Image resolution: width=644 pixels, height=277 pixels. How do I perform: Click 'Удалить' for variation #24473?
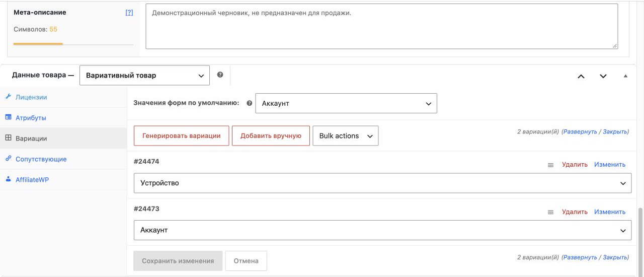[575, 212]
